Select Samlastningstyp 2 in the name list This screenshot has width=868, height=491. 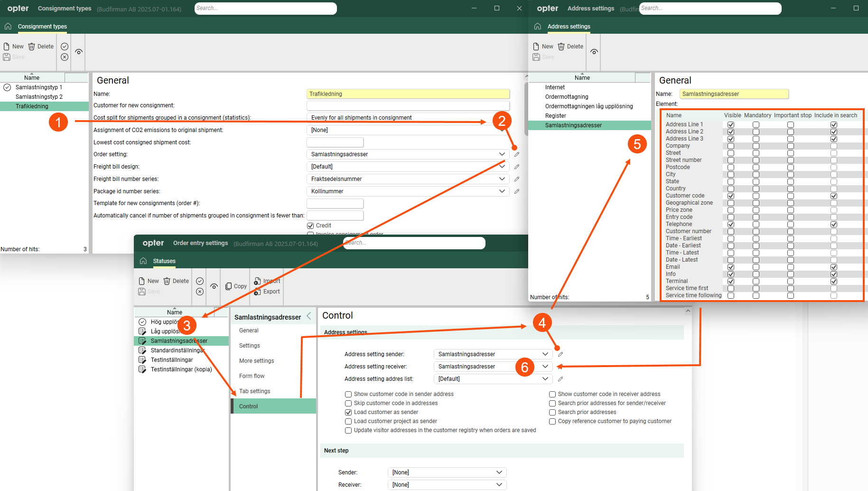(x=39, y=97)
